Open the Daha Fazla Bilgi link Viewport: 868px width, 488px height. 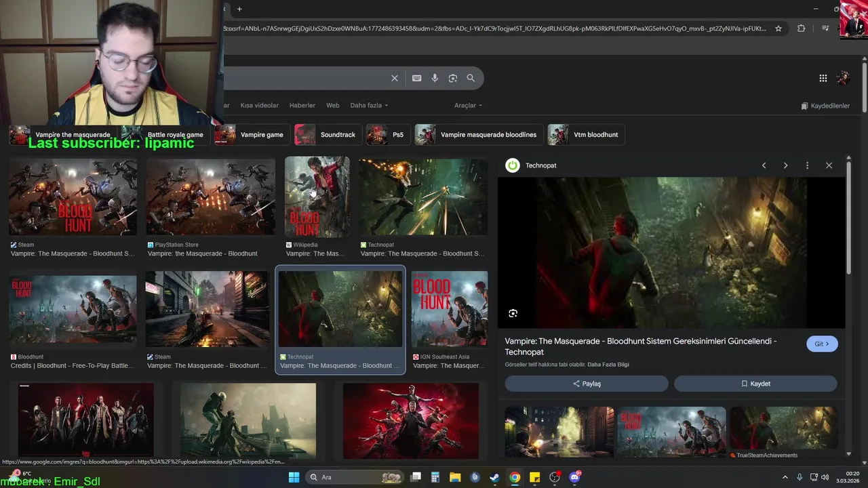click(x=608, y=365)
